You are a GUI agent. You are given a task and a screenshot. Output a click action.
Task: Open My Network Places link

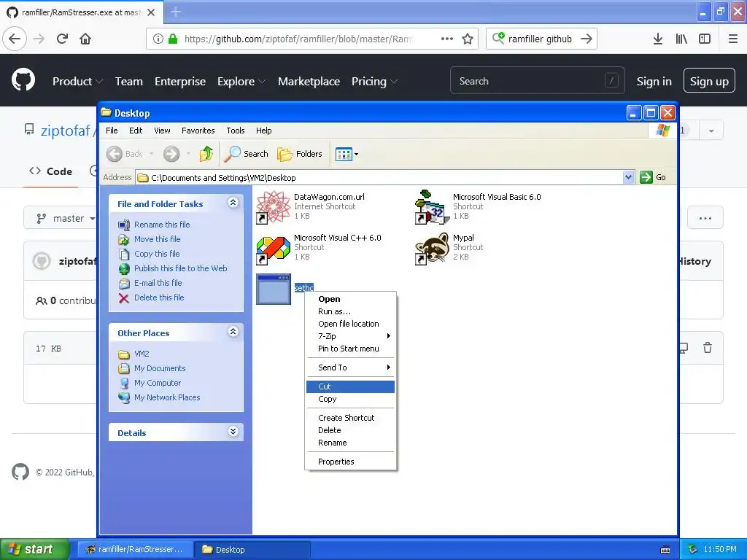[x=167, y=397]
